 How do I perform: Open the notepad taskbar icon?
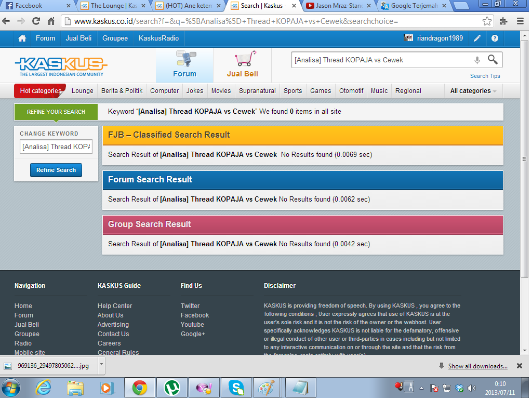[301, 388]
